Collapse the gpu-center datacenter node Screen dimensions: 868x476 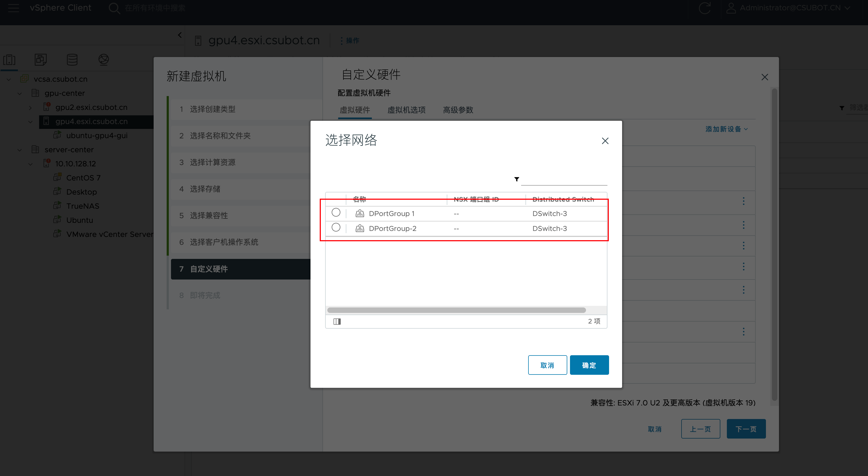pyautogui.click(x=20, y=93)
